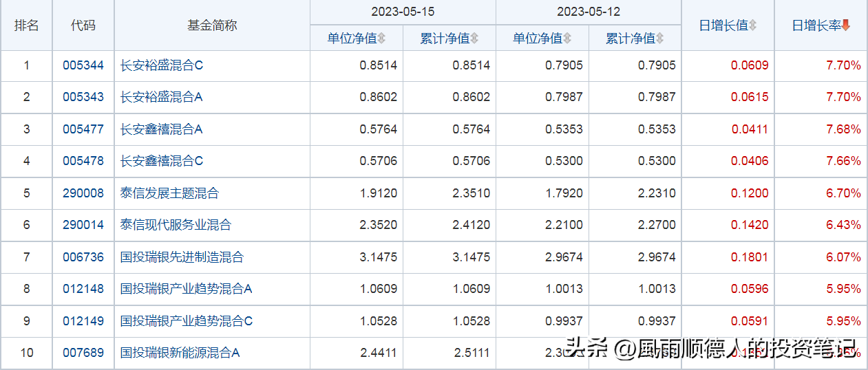Select 日增长率 cell 6.43%
The width and height of the screenshot is (868, 370).
[844, 225]
